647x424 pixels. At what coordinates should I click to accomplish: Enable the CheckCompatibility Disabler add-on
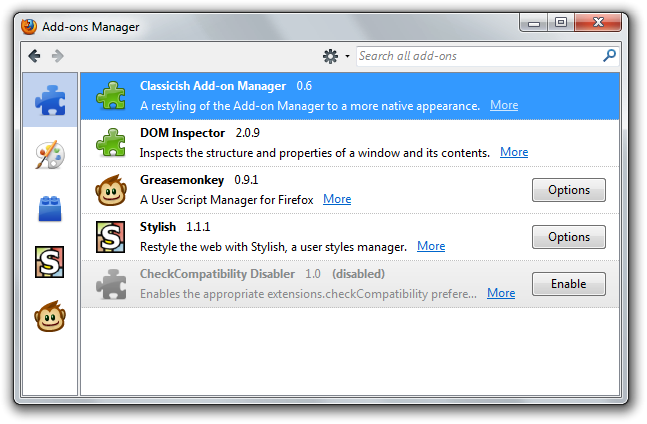[x=569, y=284]
